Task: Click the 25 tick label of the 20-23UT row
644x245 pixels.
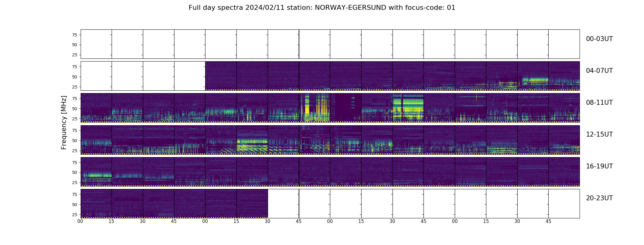Action: click(74, 215)
